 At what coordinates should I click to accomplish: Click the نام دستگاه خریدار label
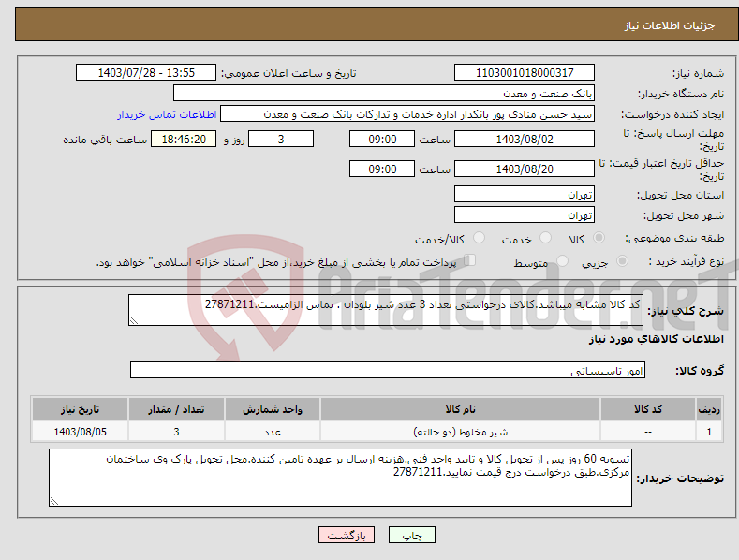pos(681,95)
